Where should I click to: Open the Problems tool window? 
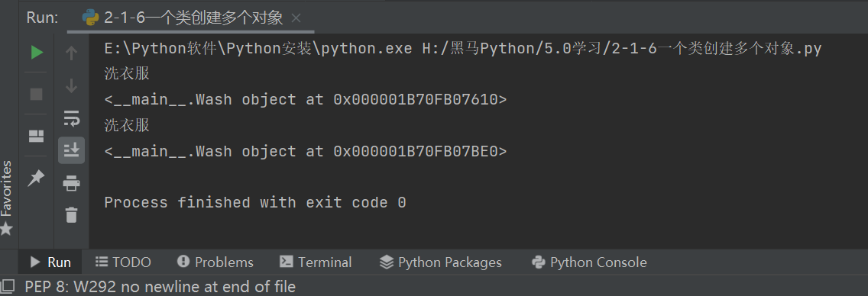coord(215,262)
